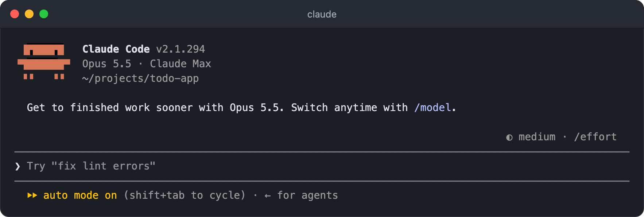Click the /effort command text

pos(595,137)
